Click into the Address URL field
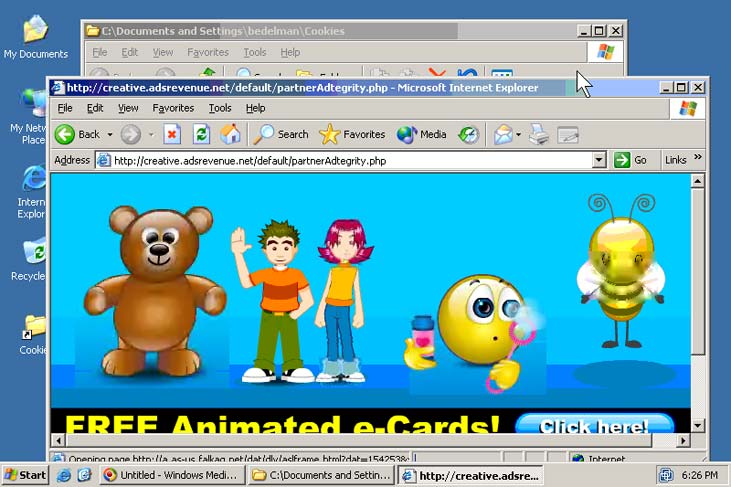Viewport: 731px width, 487px height. [x=350, y=160]
